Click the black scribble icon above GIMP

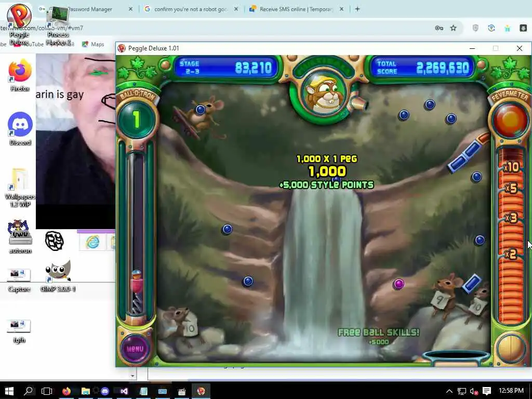(x=54, y=241)
